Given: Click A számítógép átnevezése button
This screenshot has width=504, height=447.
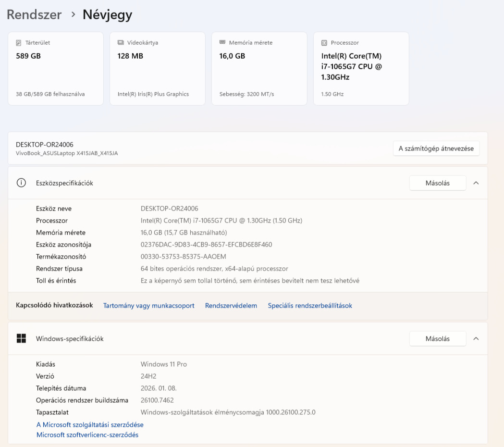Looking at the screenshot, I should pyautogui.click(x=436, y=149).
